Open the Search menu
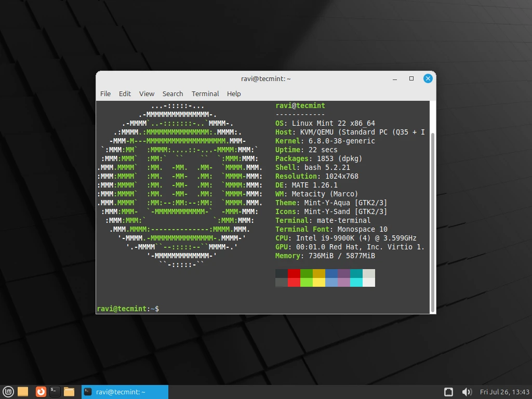The height and width of the screenshot is (399, 532). click(x=172, y=94)
